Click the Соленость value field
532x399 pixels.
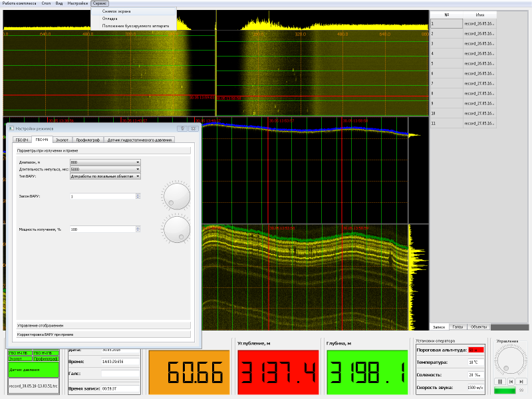[x=475, y=375]
